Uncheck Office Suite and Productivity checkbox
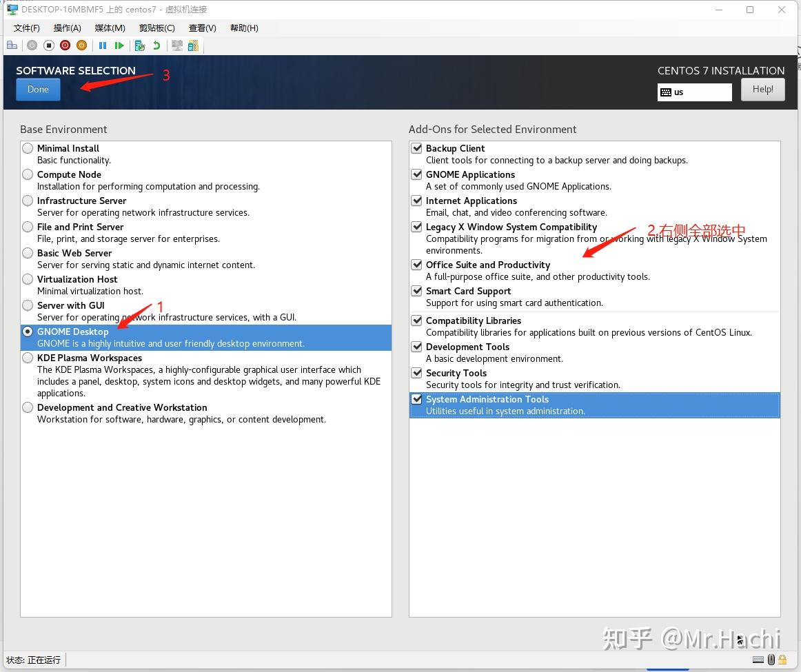This screenshot has height=672, width=801. [417, 265]
